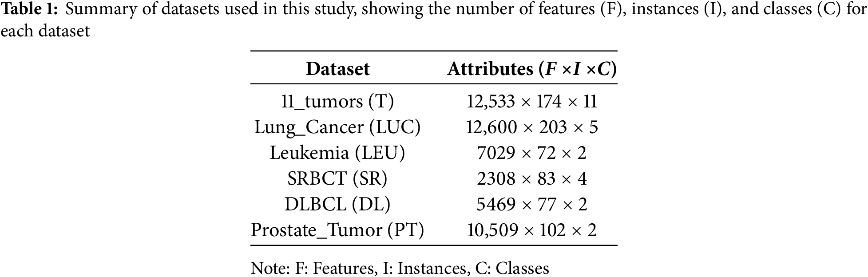This screenshot has width=868, height=277.
Task: Click the "Attributes (F ×I ×C)" column header
Action: point(531,69)
